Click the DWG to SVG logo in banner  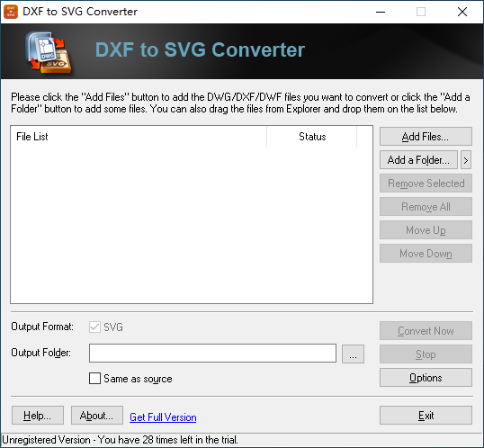49,52
